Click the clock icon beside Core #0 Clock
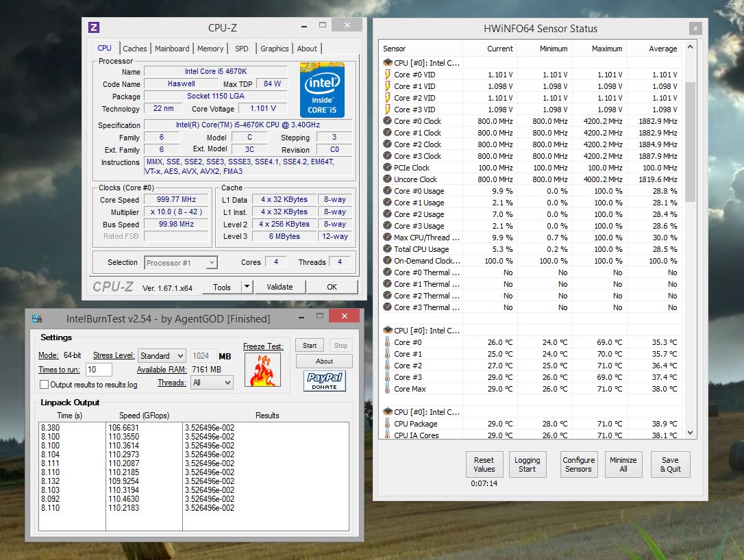 387,121
